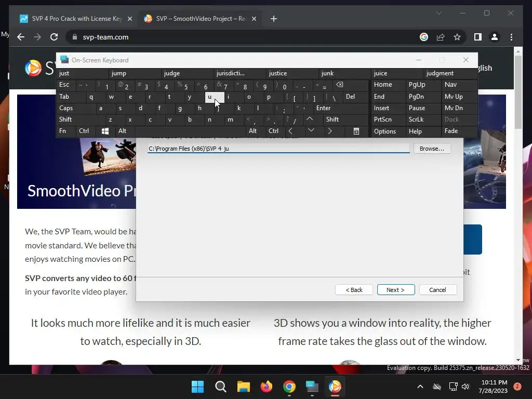This screenshot has width=532, height=399.
Task: Reload the svp-team.com page
Action: 54,37
